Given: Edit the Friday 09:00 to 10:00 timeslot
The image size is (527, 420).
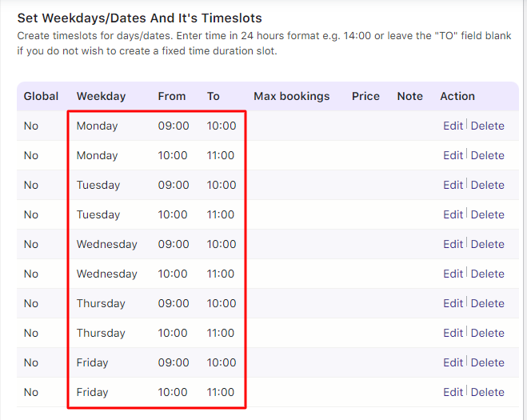Looking at the screenshot, I should (x=453, y=362).
